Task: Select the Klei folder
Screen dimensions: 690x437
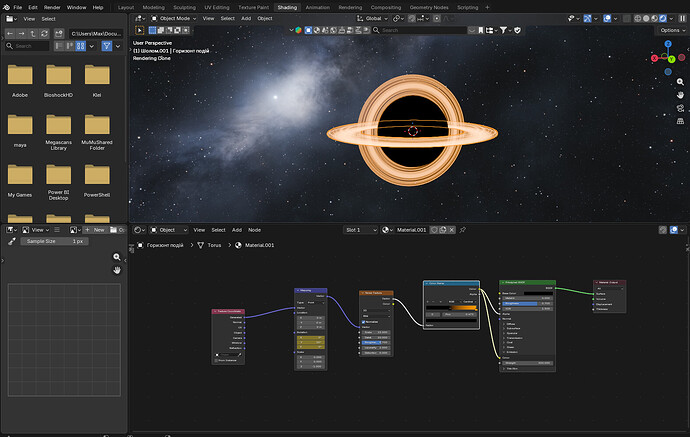Action: [97, 81]
